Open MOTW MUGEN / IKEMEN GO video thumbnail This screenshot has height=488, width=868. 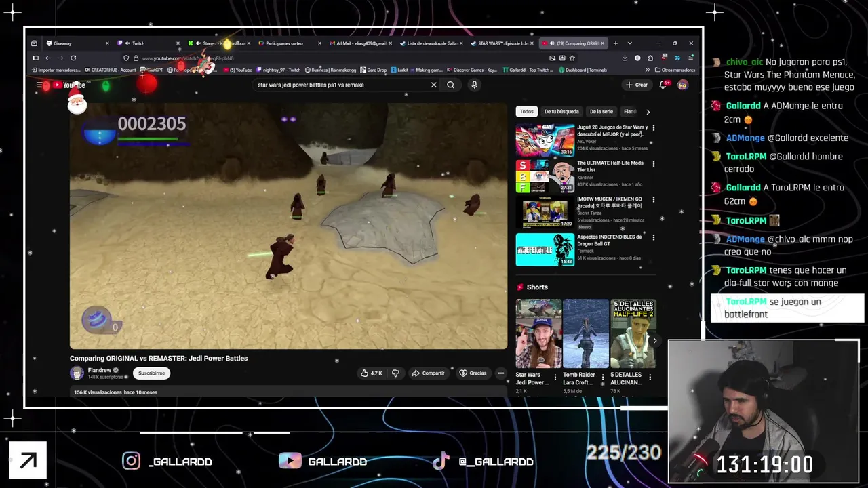click(x=545, y=212)
